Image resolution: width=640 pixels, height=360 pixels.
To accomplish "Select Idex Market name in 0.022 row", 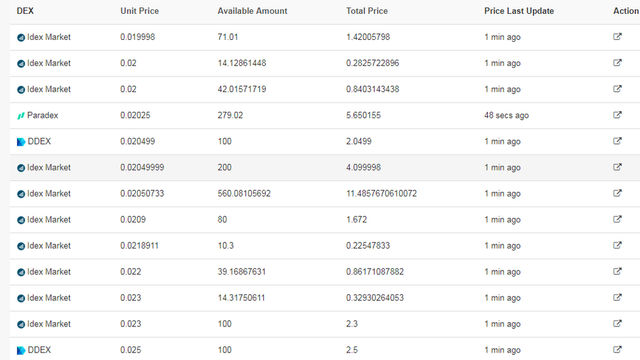I will (x=49, y=272).
